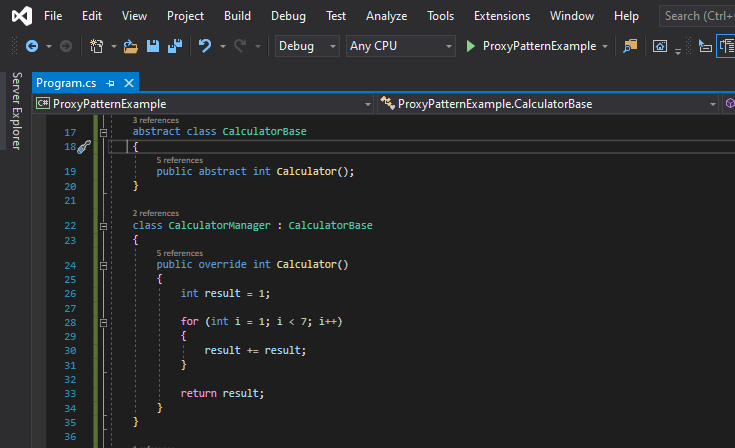Open the Build menu

(237, 16)
